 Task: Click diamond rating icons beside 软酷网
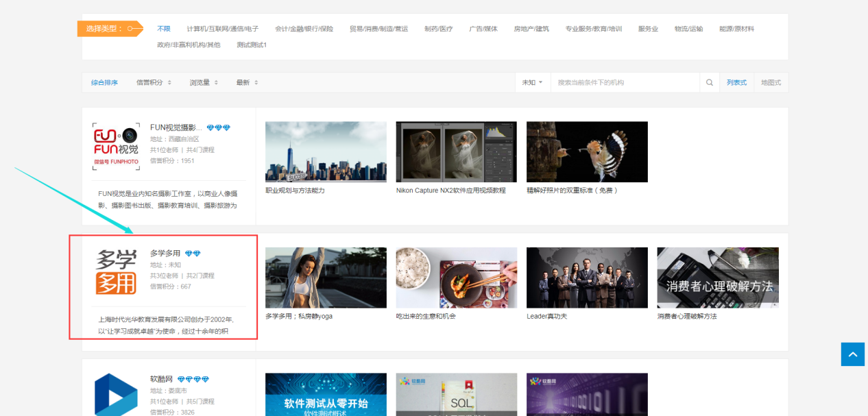pos(193,379)
